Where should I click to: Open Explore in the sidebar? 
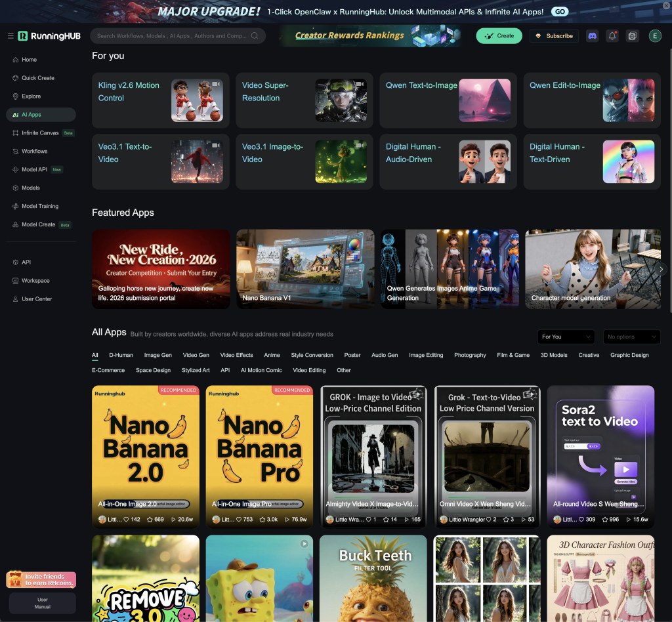point(41,96)
